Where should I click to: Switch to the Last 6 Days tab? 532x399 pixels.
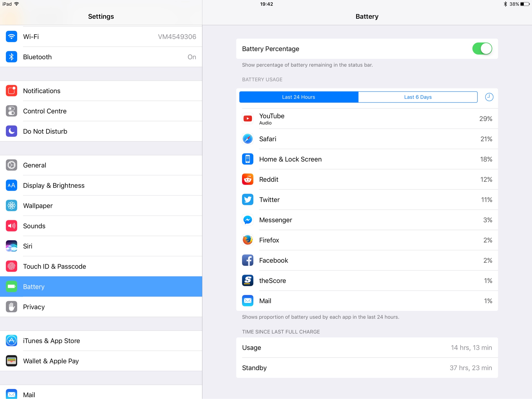[418, 97]
